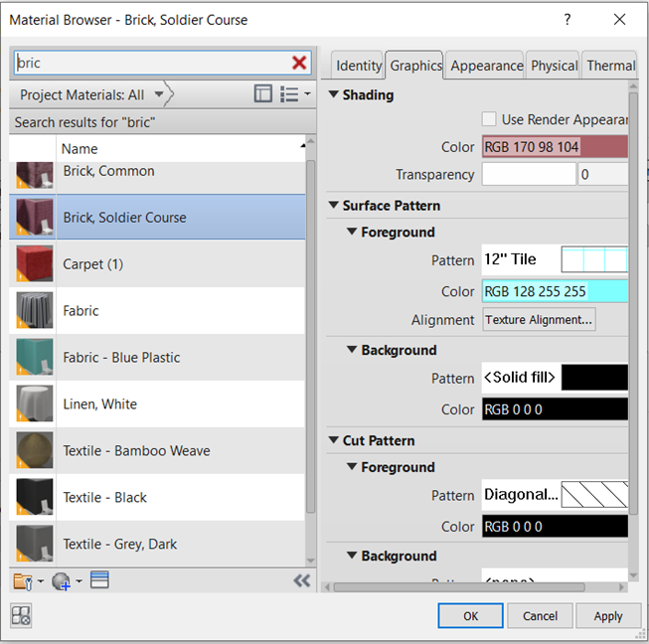
Task: Open cut pattern foreground color swatch
Action: pyautogui.click(x=555, y=526)
